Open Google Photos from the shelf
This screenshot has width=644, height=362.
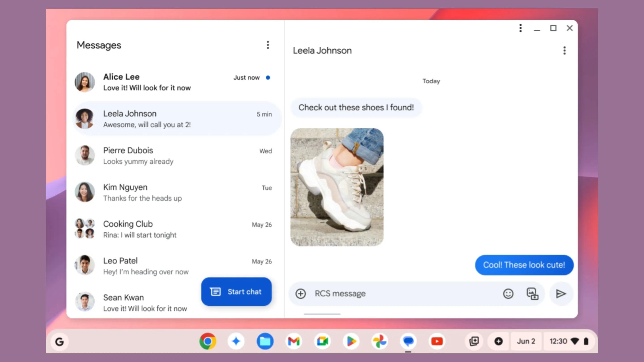tap(379, 341)
